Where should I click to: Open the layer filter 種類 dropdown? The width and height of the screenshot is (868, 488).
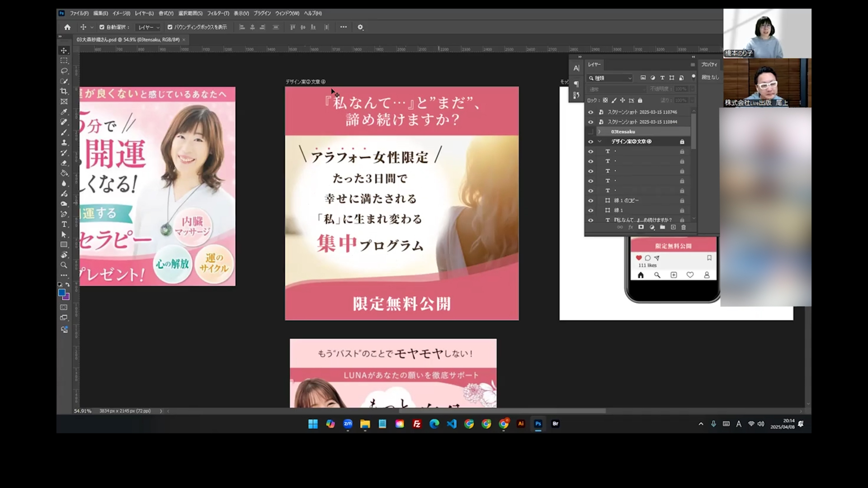click(610, 78)
